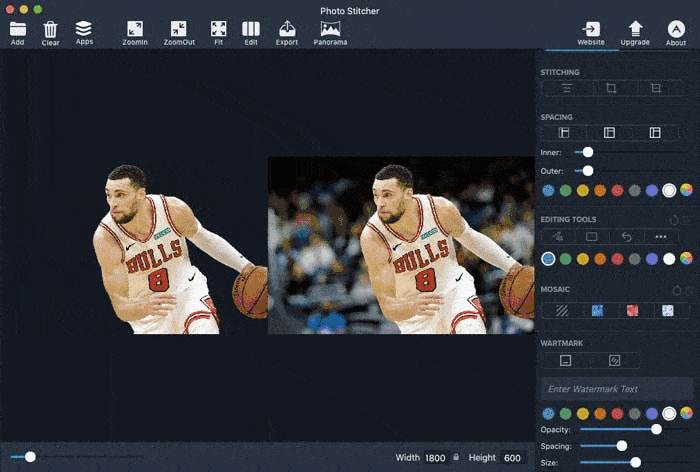Expand more editing tools via ellipsis
Viewport: 700px width, 472px height.
click(660, 237)
